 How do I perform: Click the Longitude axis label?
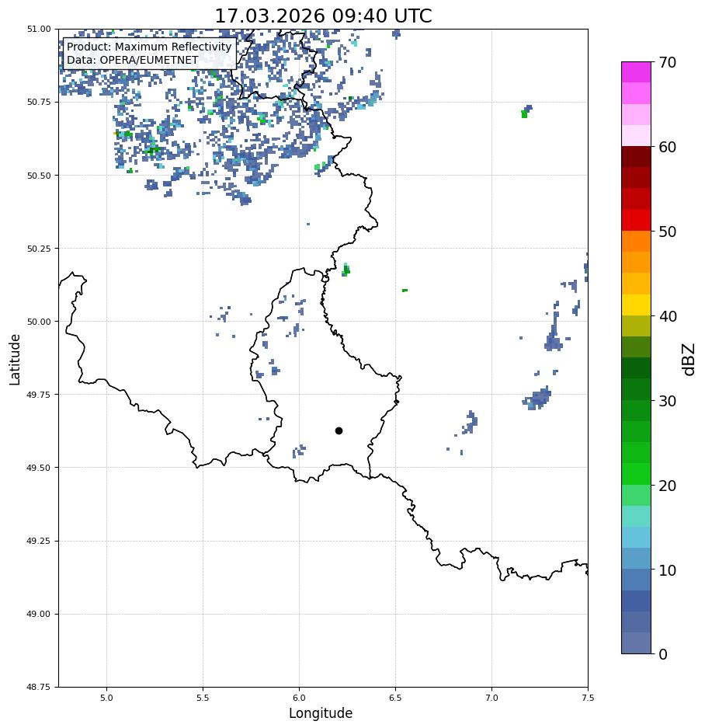tap(321, 713)
